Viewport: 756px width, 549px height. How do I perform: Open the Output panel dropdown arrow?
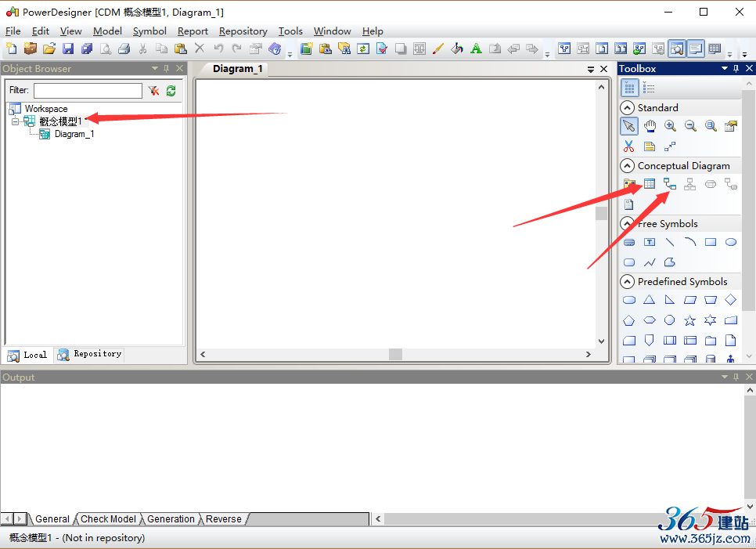tap(724, 377)
